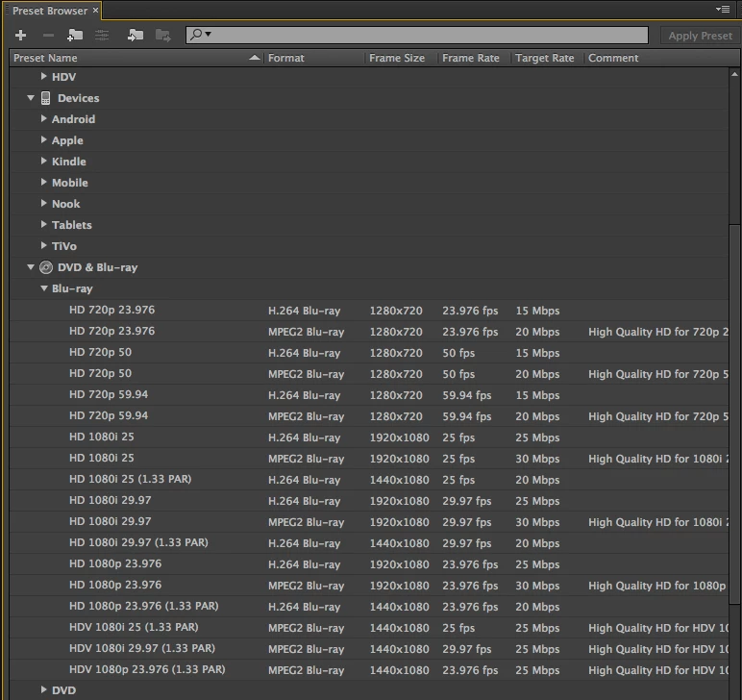
Task: Click the Create New Preset plus icon
Action: click(20, 35)
